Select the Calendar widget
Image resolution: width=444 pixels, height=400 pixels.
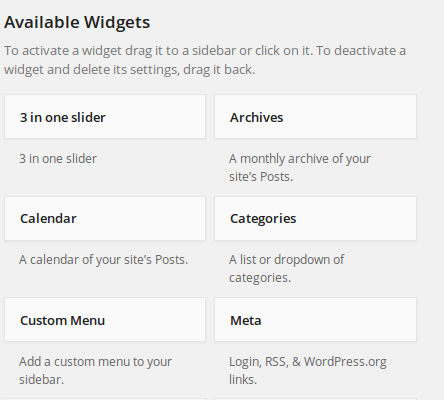tap(105, 218)
